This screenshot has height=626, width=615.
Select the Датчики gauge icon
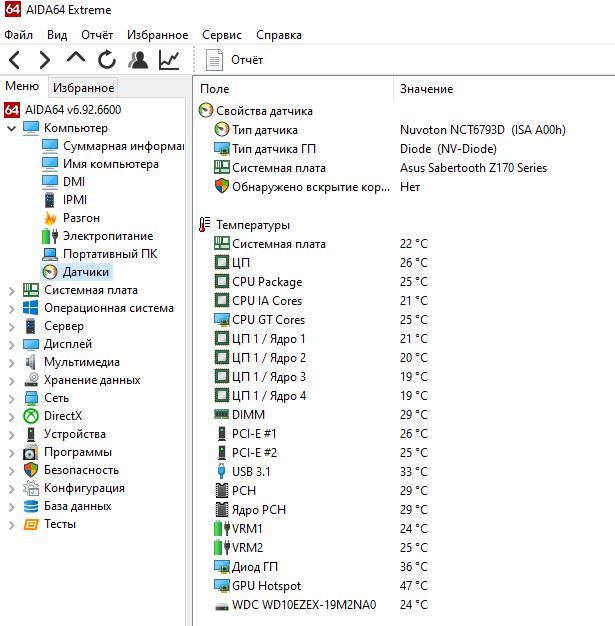coord(50,272)
